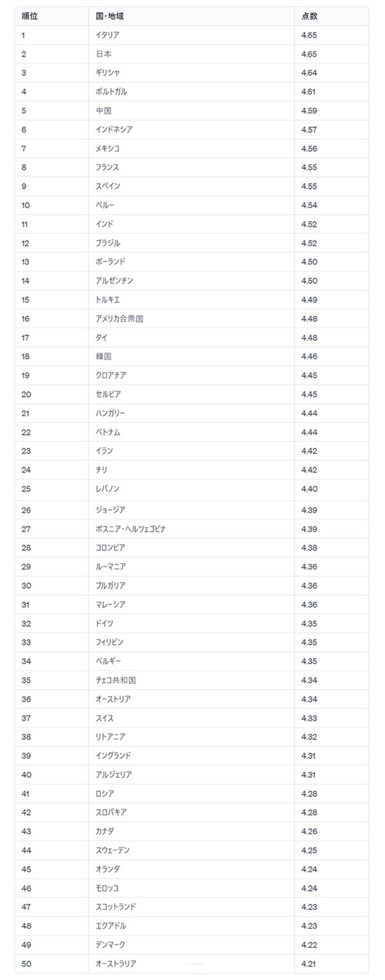Select the アメリカ合衆国 cell
Viewport: 385px width, 980px height.
point(120,319)
